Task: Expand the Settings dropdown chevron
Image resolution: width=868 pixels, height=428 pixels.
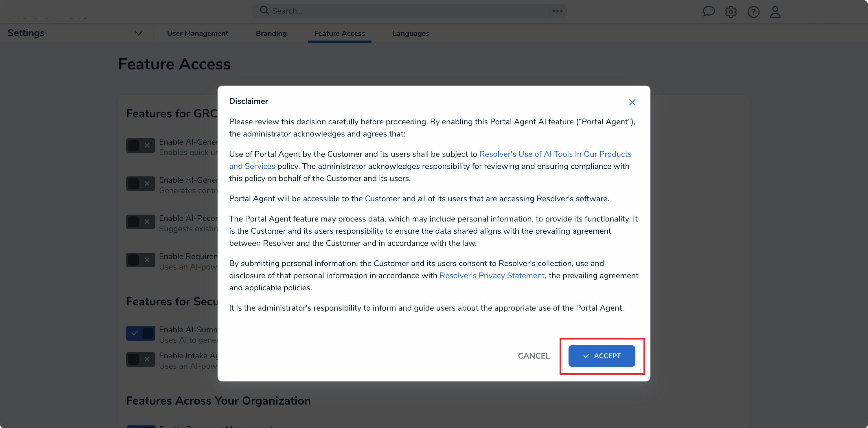Action: 139,33
